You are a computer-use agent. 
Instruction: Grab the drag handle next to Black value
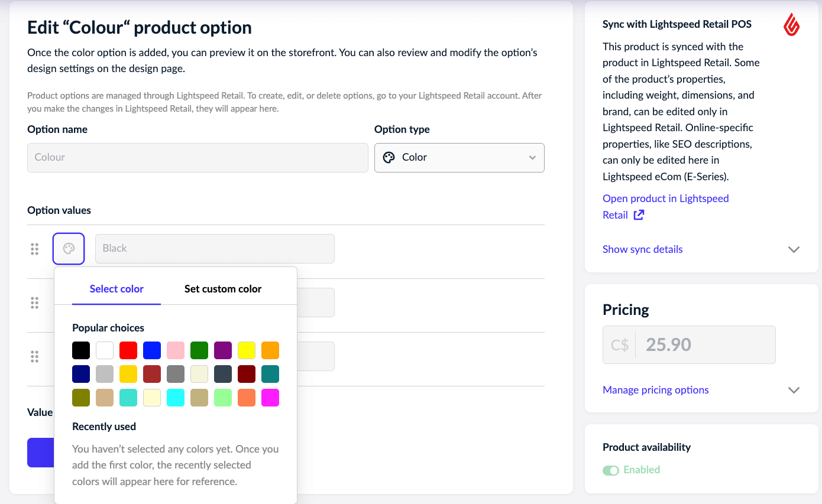[34, 249]
